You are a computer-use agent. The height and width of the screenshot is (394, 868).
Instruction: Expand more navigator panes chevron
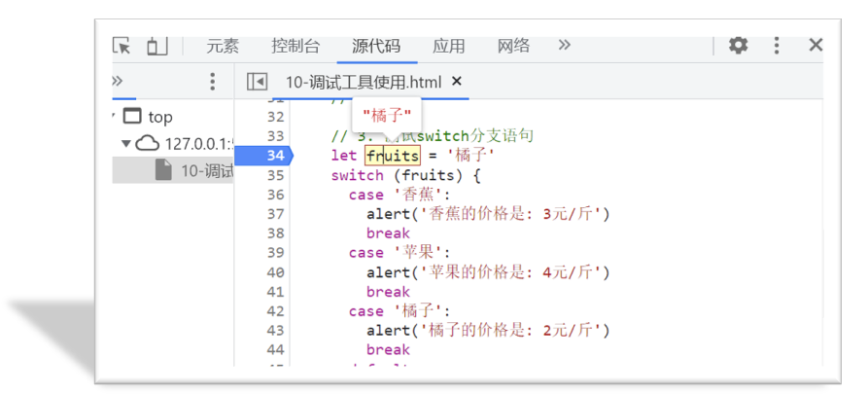click(119, 81)
